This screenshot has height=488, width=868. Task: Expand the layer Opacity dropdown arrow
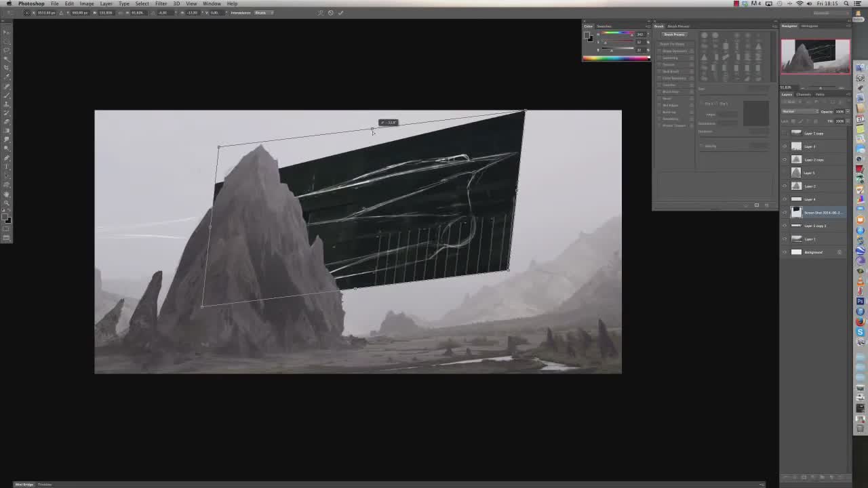(848, 112)
